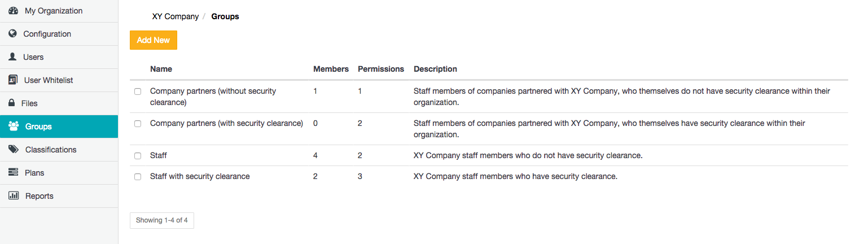Follow the XY Company breadcrumb link
This screenshot has height=244, width=868.
pos(176,16)
